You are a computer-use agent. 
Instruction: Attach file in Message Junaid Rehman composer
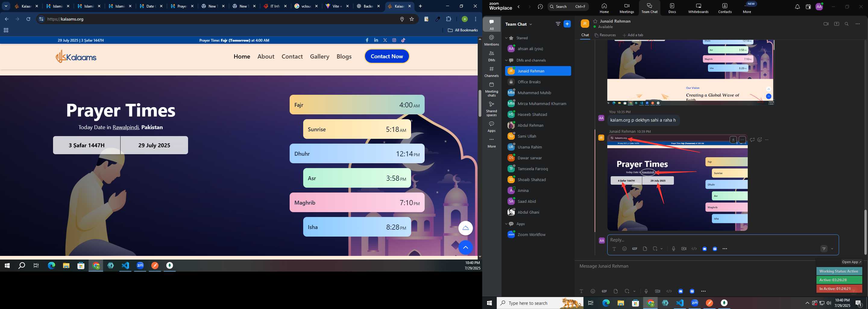[616, 291]
